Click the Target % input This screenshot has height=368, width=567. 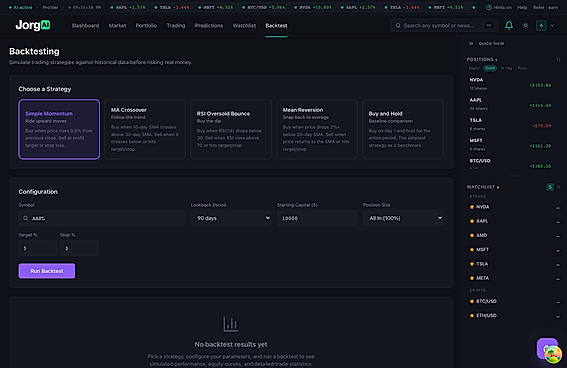[x=38, y=248]
